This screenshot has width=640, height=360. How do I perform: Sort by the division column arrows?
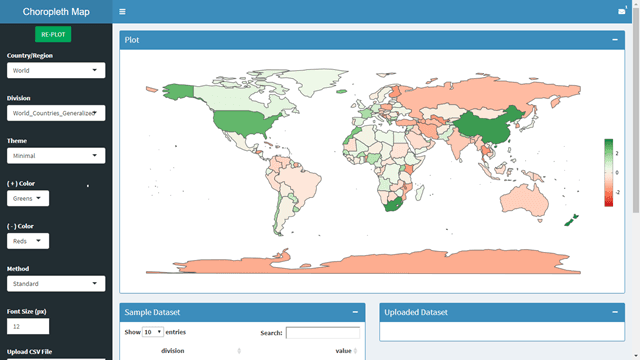pyautogui.click(x=239, y=351)
